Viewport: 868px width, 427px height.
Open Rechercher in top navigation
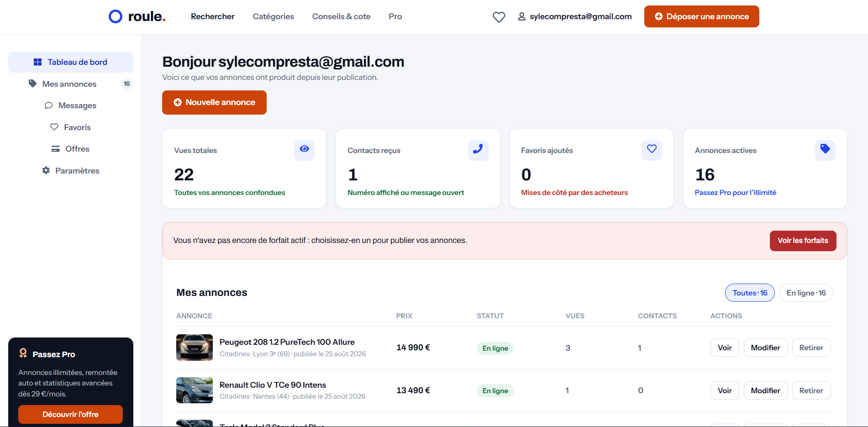click(x=213, y=16)
